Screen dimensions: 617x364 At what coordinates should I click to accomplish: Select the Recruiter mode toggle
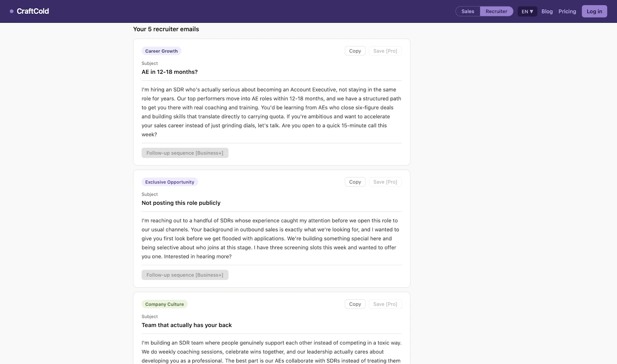click(x=496, y=11)
